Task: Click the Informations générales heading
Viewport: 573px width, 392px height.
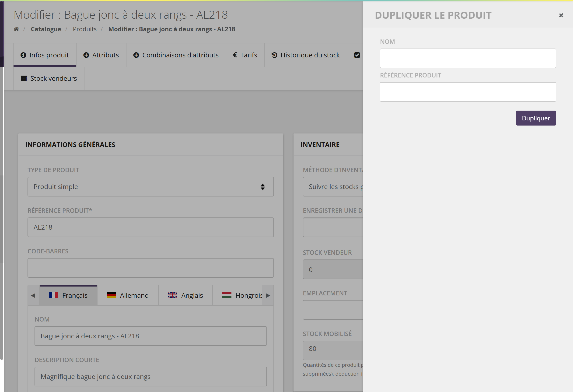Action: pos(70,144)
